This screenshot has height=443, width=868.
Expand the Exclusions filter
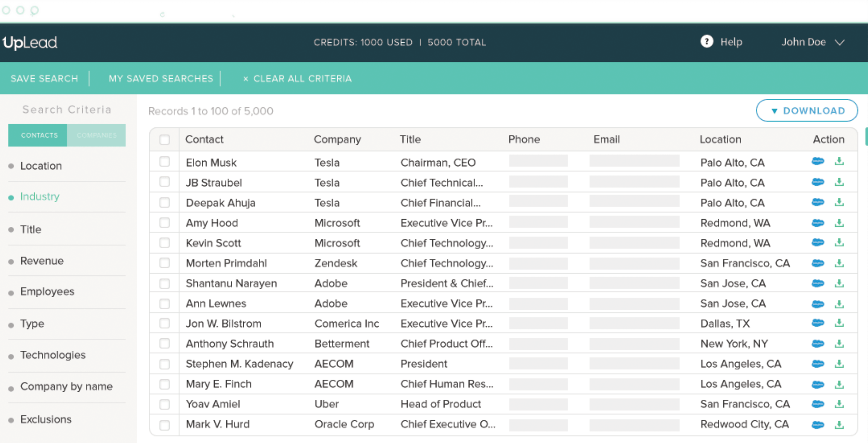pyautogui.click(x=46, y=419)
